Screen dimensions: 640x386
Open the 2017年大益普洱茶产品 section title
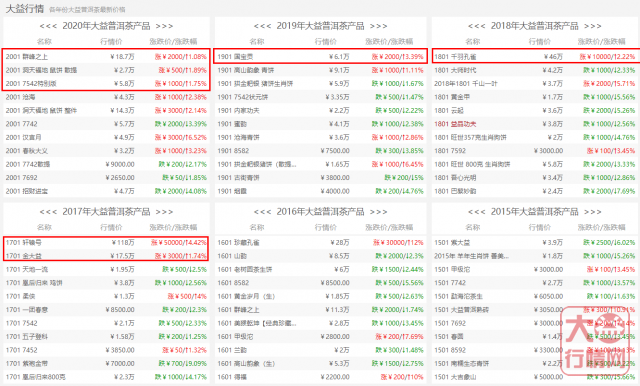pos(106,212)
